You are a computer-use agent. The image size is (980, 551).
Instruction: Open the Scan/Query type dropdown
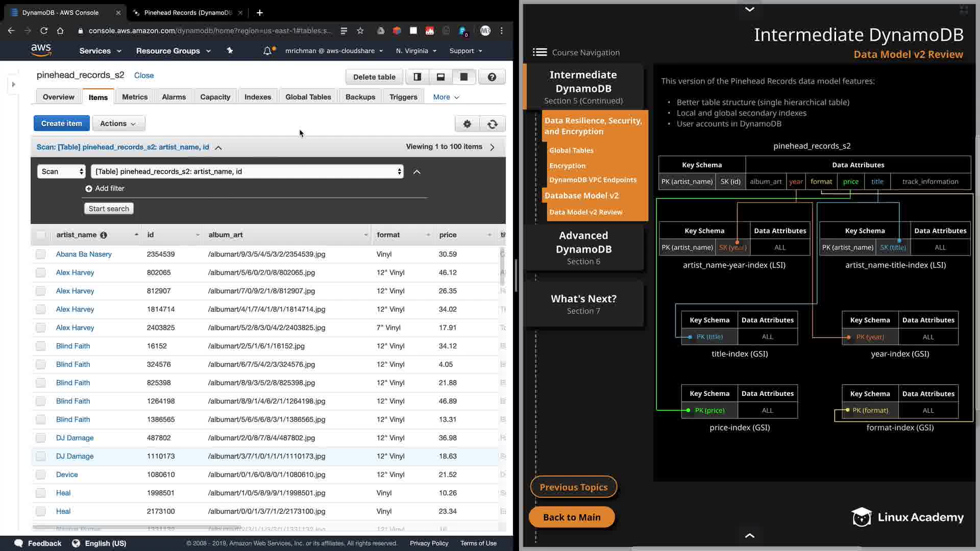[x=61, y=171]
